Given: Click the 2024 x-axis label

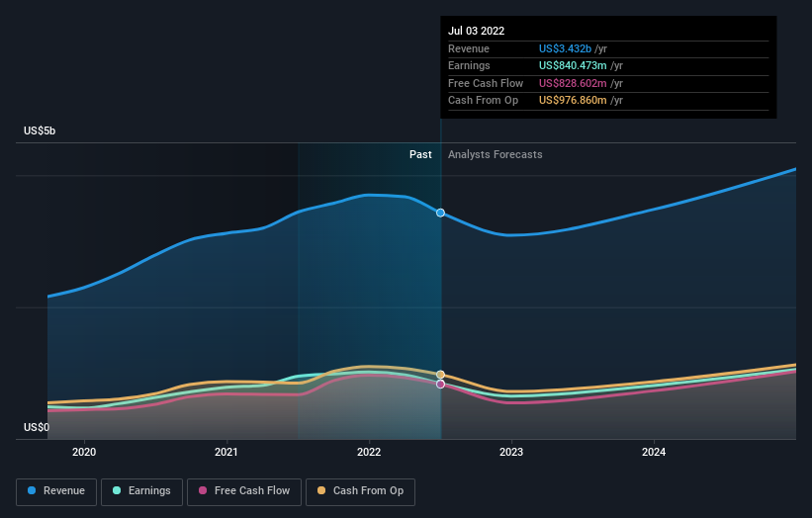Looking at the screenshot, I should click(654, 452).
